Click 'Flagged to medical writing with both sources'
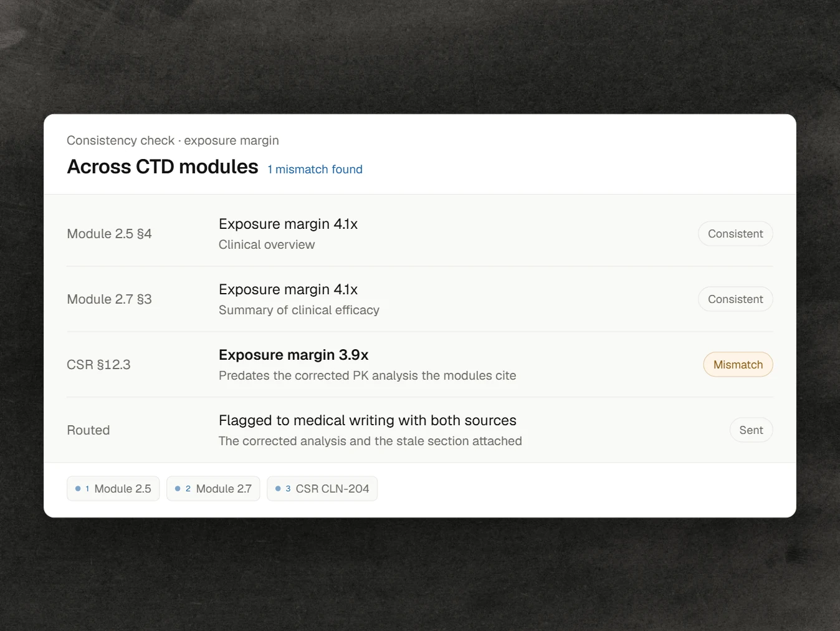Image resolution: width=840 pixels, height=631 pixels. [x=368, y=420]
